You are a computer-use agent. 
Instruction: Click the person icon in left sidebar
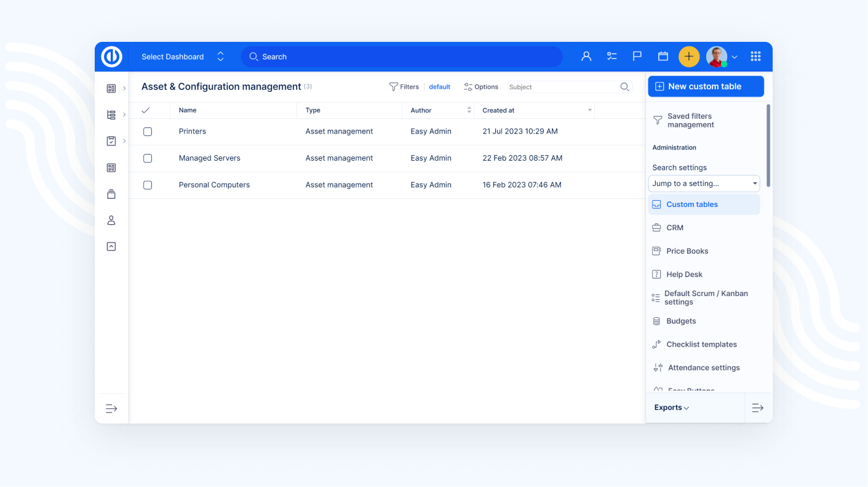(111, 220)
